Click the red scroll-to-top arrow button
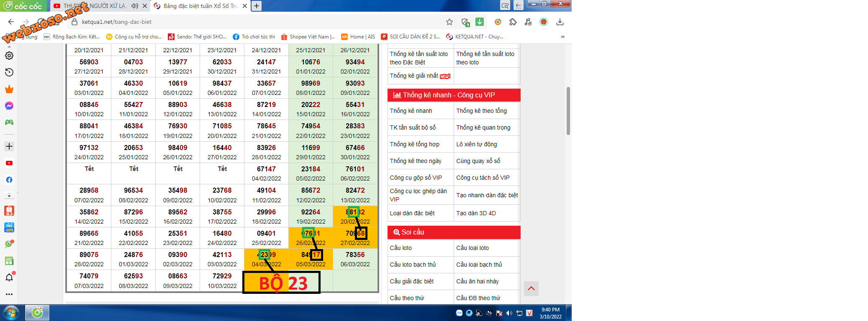 (531, 288)
